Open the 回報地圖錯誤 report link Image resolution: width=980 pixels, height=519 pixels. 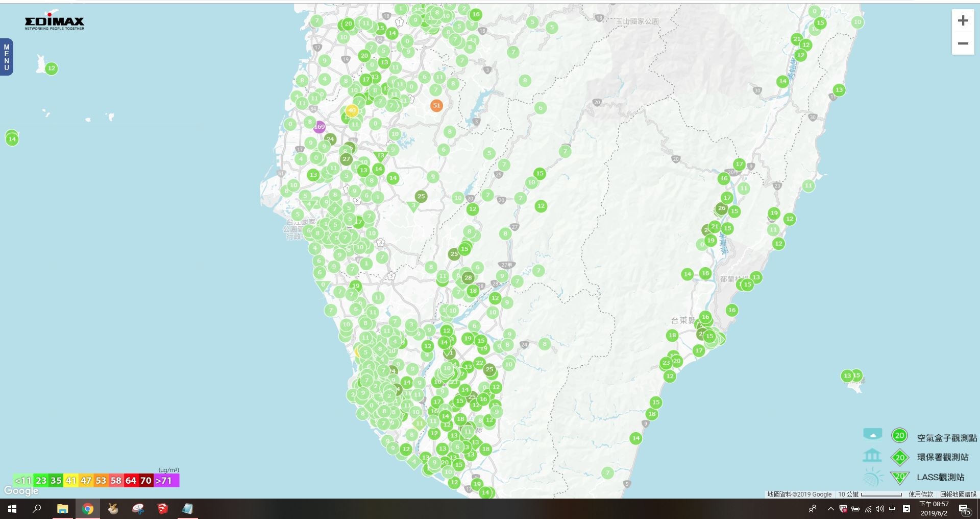[958, 494]
